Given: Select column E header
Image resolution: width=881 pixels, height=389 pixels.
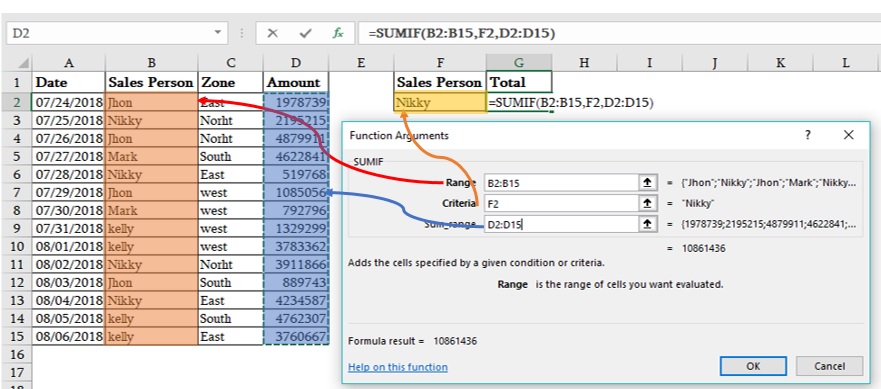Looking at the screenshot, I should tap(361, 63).
